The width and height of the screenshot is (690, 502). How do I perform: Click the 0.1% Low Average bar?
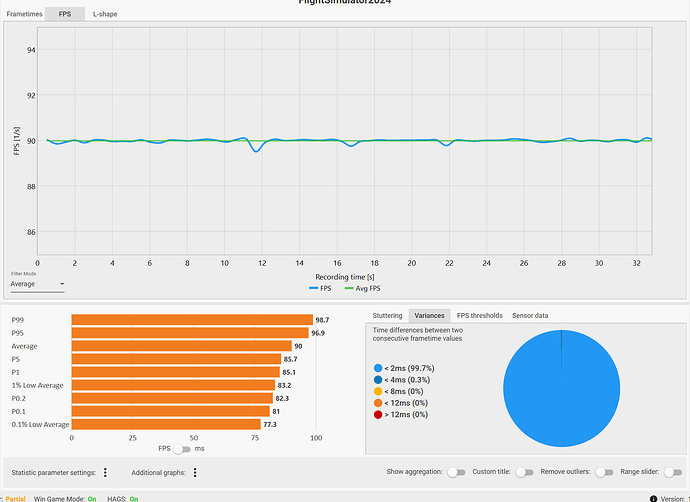click(166, 424)
